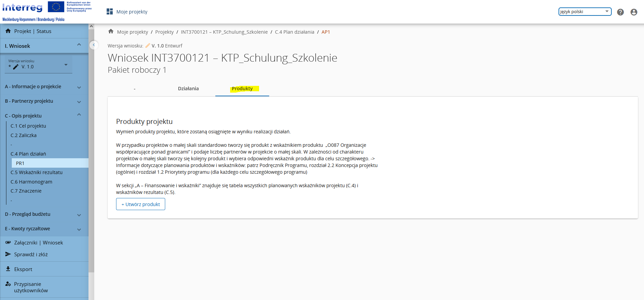
Task: Click the help question mark icon
Action: tap(620, 12)
